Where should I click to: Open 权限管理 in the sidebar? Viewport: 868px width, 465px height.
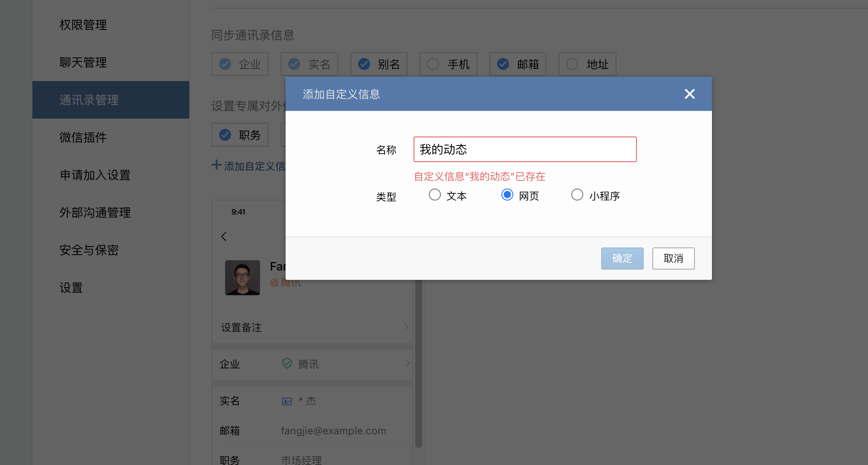(x=83, y=25)
